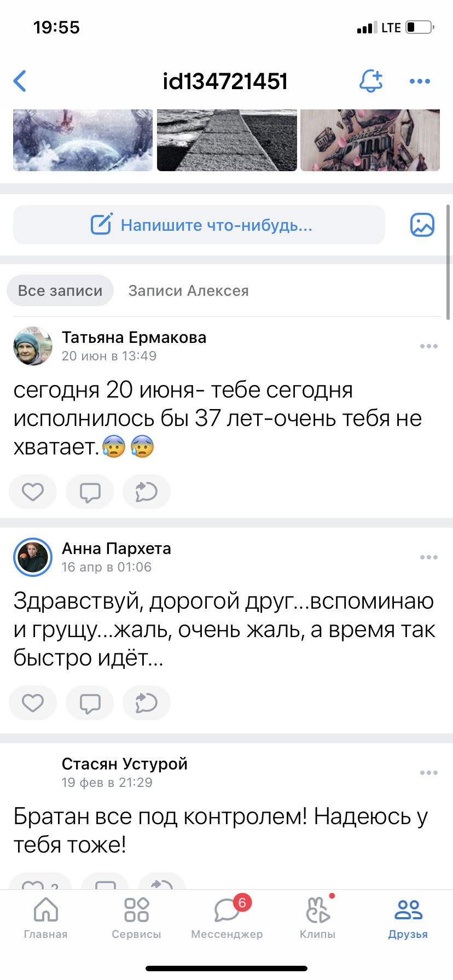Comment on Татьяна Ермакова's post
The height and width of the screenshot is (980, 453).
click(x=90, y=492)
